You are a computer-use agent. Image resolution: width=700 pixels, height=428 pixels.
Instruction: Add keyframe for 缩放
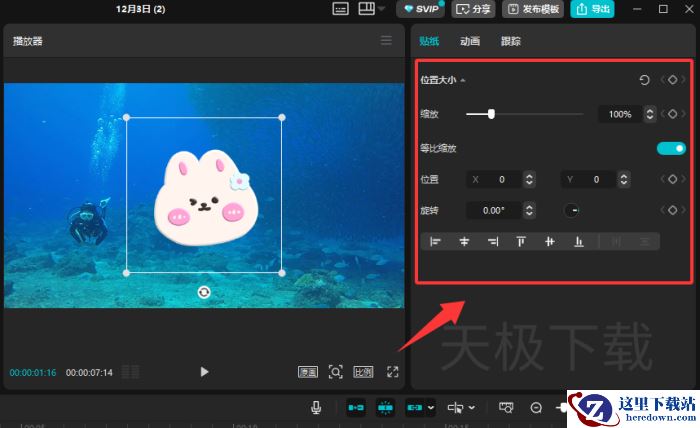coord(672,114)
